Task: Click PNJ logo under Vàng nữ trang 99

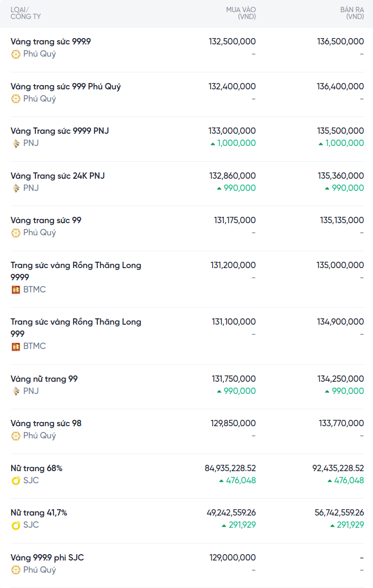Action: click(x=16, y=391)
